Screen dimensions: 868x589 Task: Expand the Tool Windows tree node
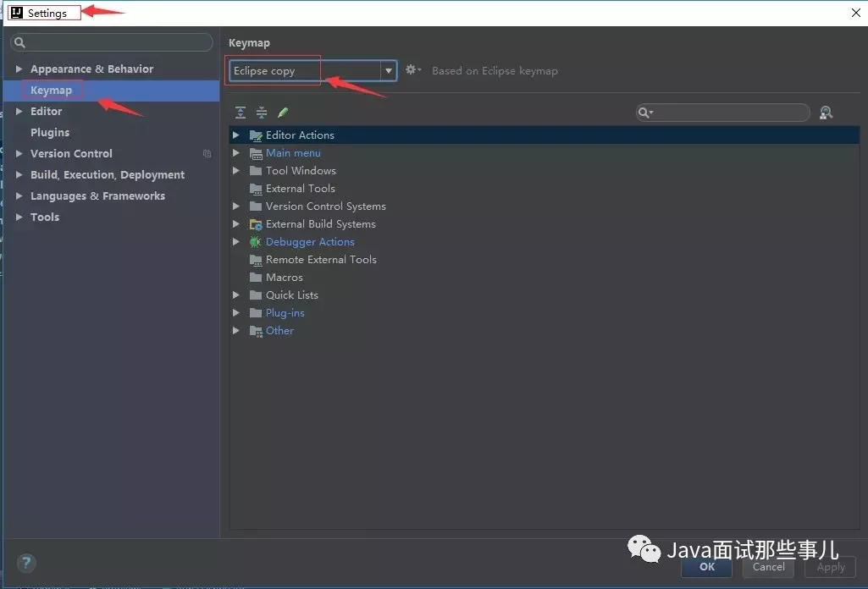[235, 170]
